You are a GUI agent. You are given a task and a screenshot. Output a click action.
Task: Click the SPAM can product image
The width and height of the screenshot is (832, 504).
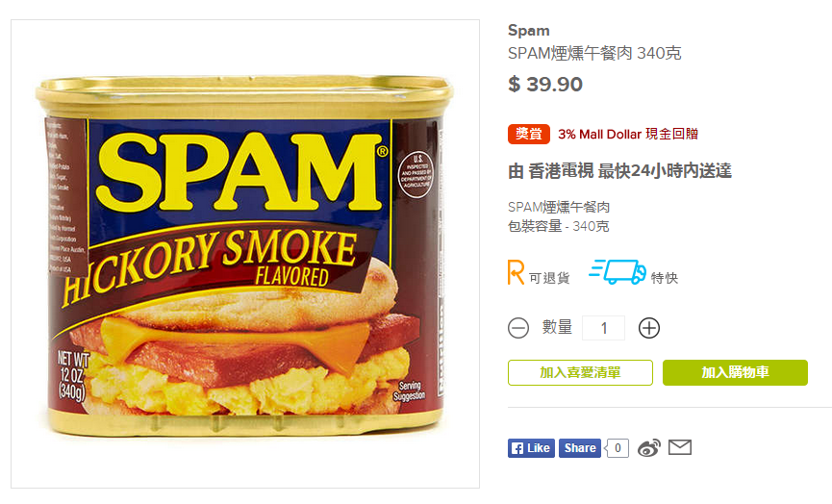[x=244, y=256]
